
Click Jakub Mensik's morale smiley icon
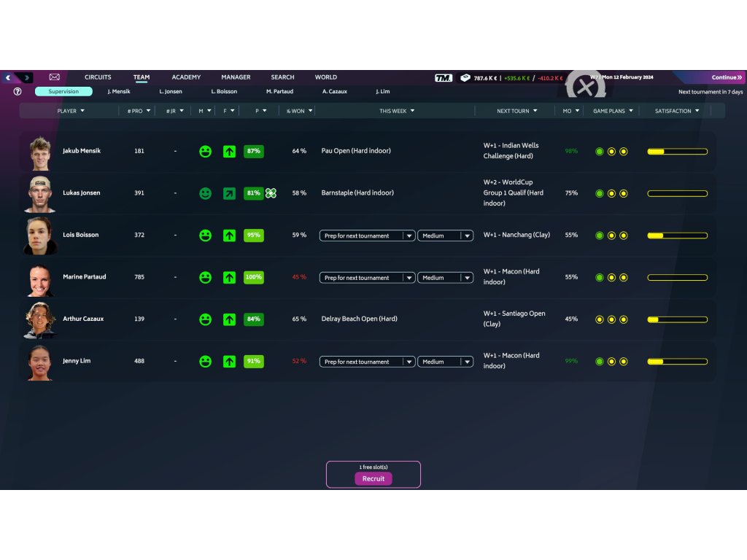[x=206, y=152]
